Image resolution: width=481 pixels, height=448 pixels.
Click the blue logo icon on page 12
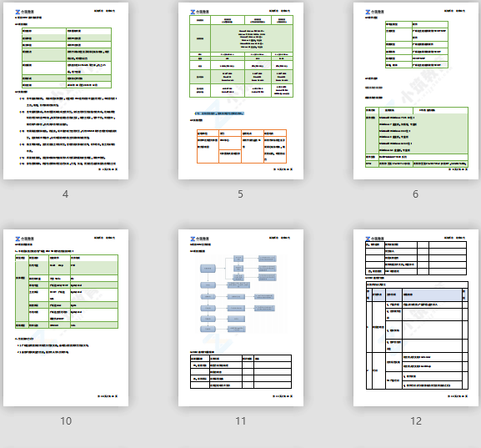[x=368, y=239]
